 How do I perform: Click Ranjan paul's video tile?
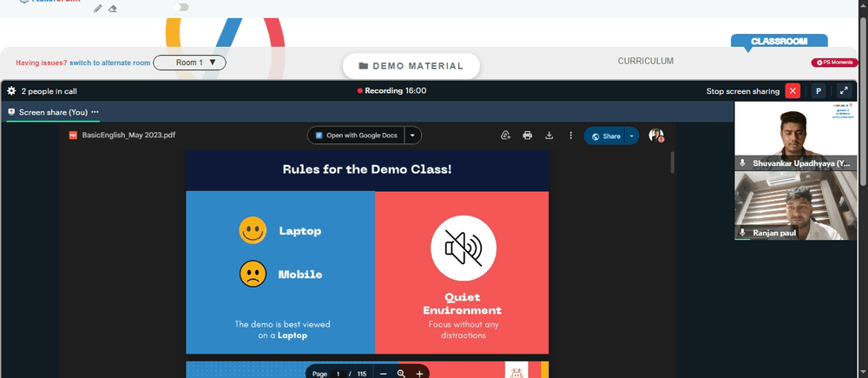tap(795, 206)
